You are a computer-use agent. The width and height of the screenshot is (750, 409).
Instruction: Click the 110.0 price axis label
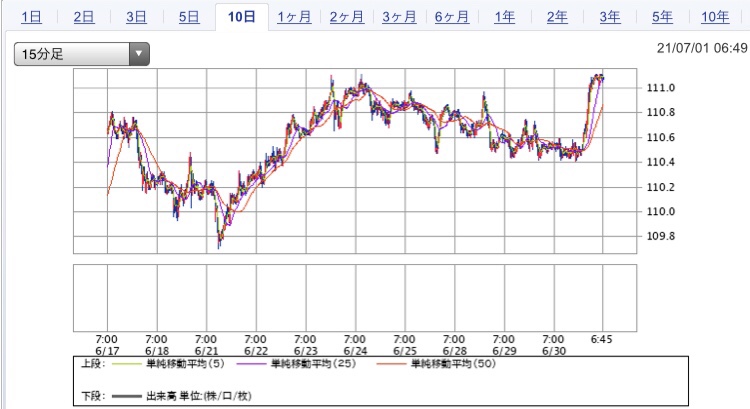[661, 211]
